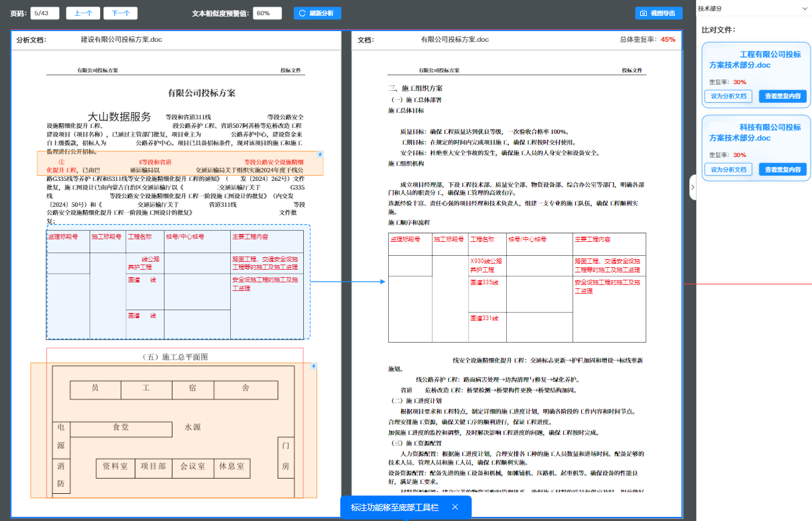Close the 标注功能移至底部工具栏 tip
Screen dimensions: 812x521
coord(455,507)
